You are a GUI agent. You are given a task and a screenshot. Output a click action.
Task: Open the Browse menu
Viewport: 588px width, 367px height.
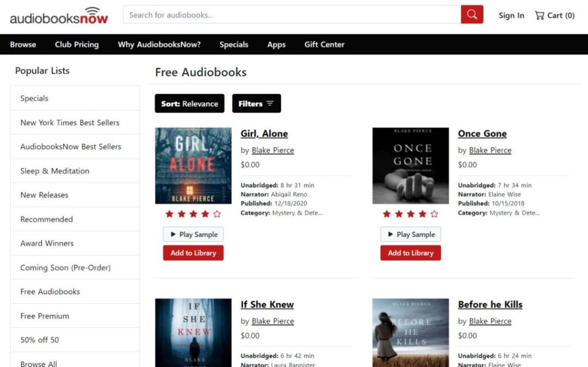[x=23, y=44]
